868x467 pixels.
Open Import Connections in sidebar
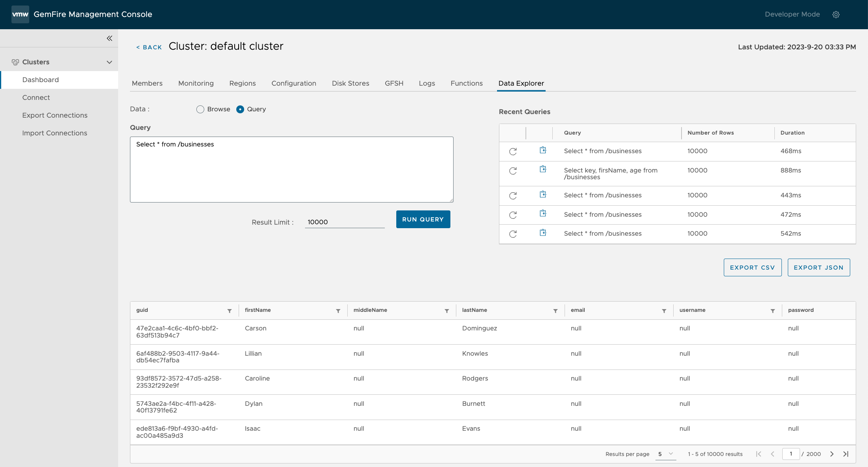click(x=59, y=133)
